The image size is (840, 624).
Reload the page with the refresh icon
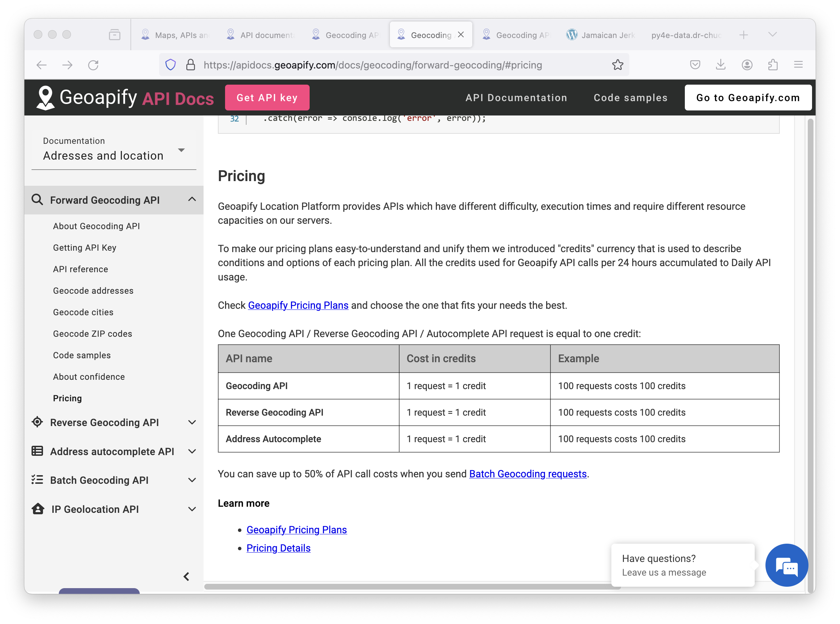[93, 65]
